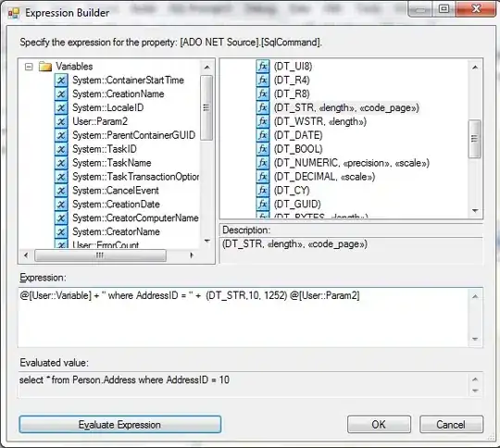
Task: Click the variable icon beside System::TaskTransactionOption
Action: pos(61,176)
